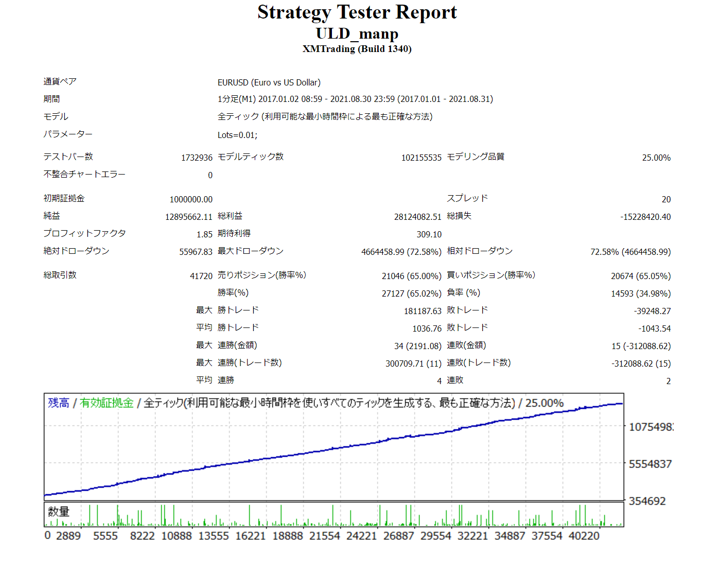This screenshot has width=721, height=588.
Task: Click the モデリング品質 label
Action: tap(475, 157)
